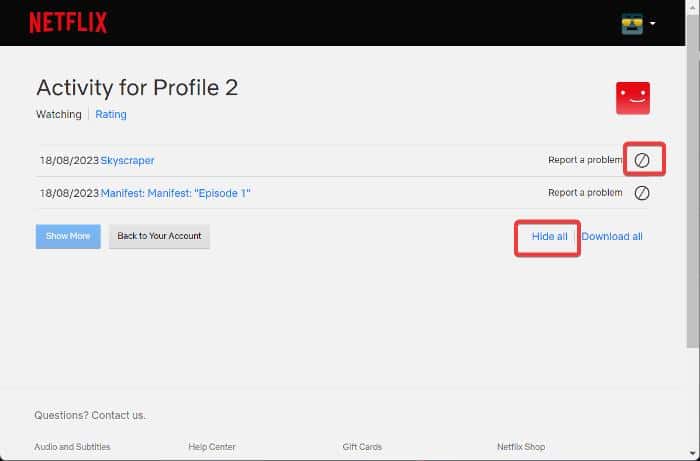Select the Watching tab
This screenshot has height=461, width=700.
coord(58,115)
